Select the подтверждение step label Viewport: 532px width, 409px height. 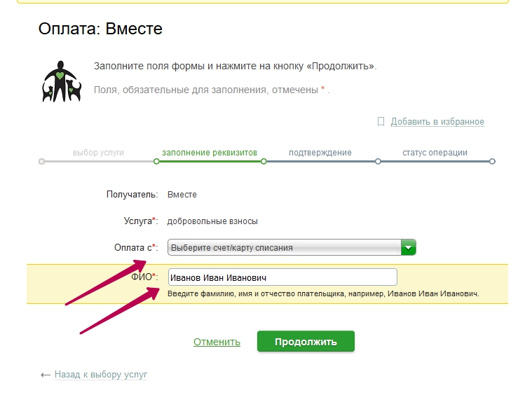coord(320,152)
